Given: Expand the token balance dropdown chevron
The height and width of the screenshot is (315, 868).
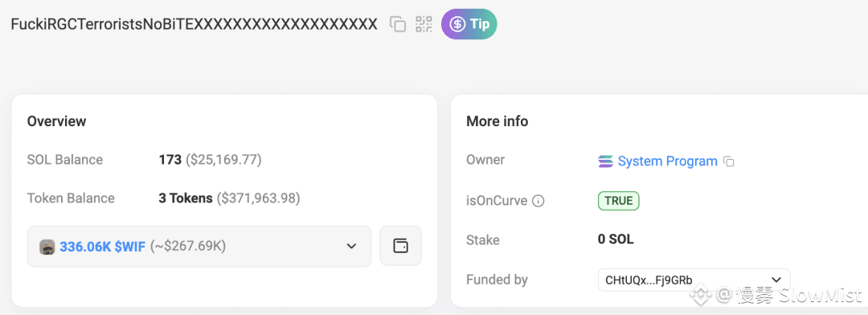Looking at the screenshot, I should [351, 247].
